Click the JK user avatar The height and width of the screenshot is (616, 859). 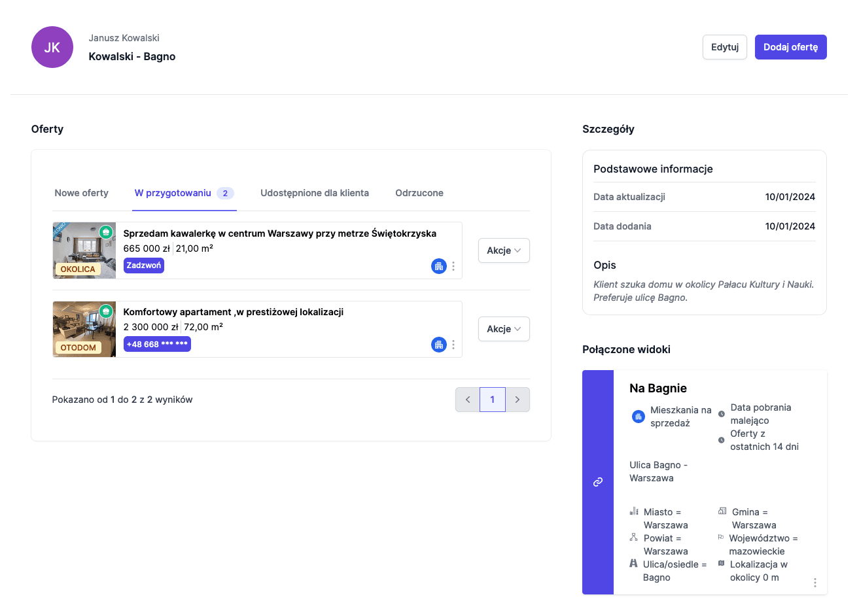coord(52,47)
